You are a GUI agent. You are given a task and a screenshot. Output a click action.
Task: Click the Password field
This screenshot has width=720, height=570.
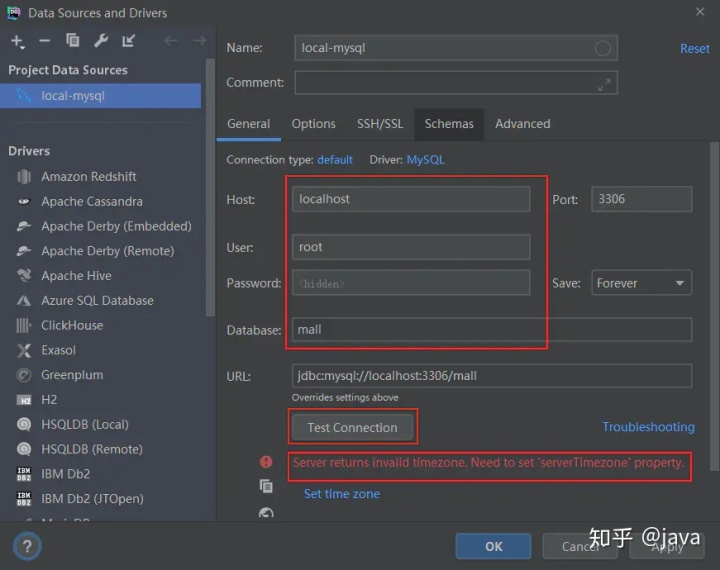411,282
